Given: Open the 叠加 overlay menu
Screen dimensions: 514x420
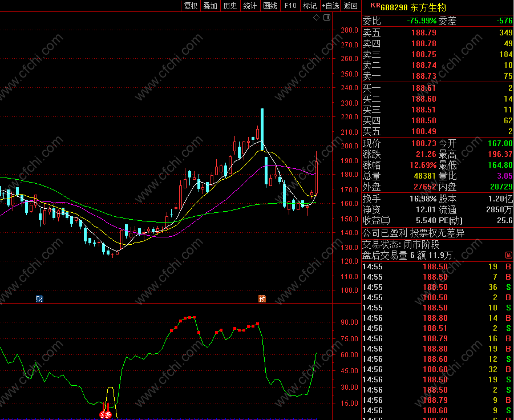Looking at the screenshot, I should pyautogui.click(x=211, y=6).
